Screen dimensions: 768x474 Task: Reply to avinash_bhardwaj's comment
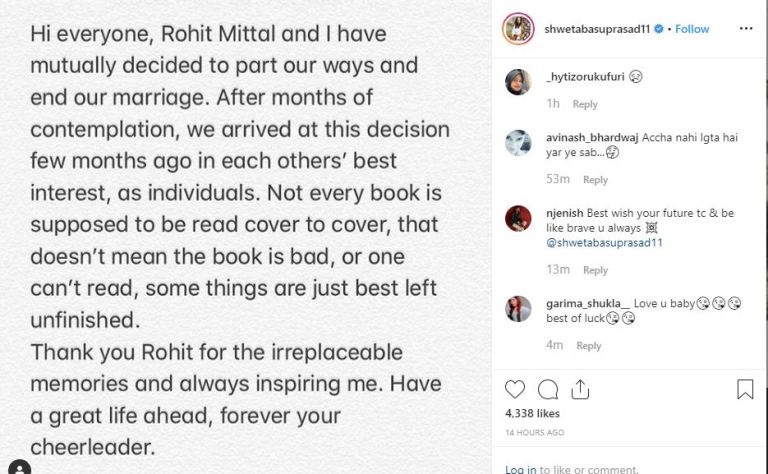click(595, 180)
